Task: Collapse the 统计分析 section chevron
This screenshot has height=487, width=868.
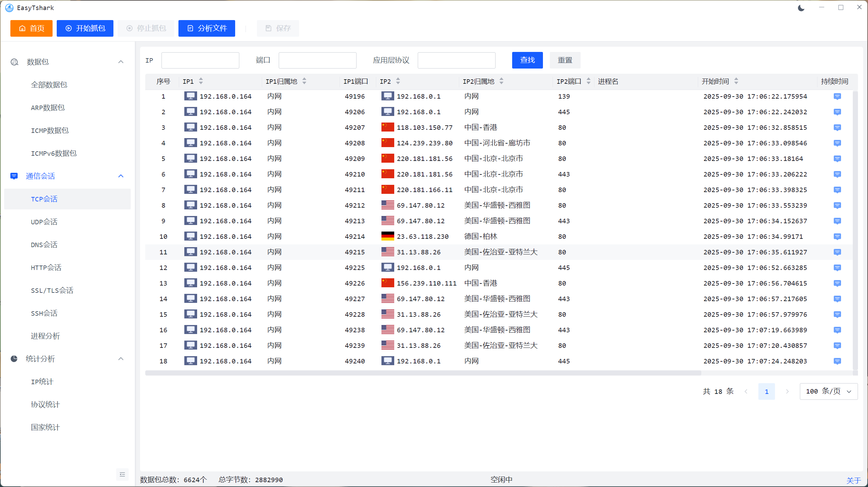Action: pyautogui.click(x=121, y=359)
